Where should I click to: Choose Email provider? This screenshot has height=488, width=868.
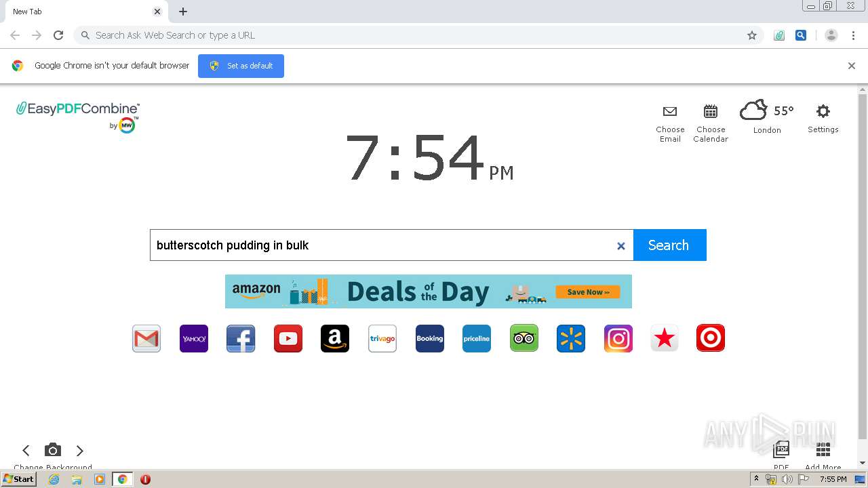tap(670, 123)
